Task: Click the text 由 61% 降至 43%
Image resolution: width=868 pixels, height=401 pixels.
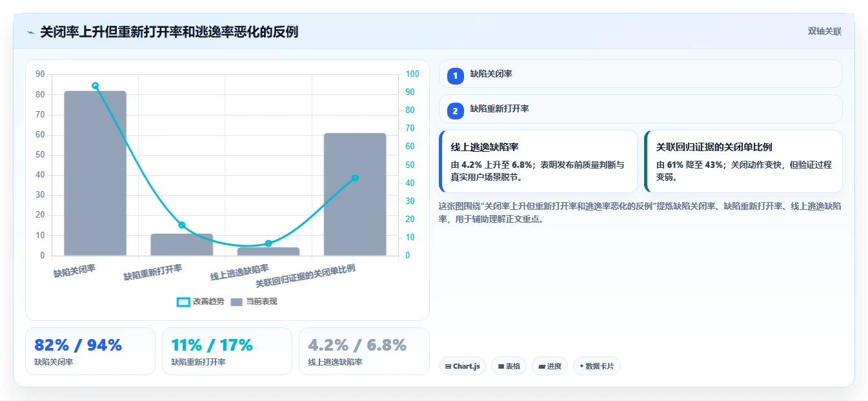Action: tap(689, 165)
